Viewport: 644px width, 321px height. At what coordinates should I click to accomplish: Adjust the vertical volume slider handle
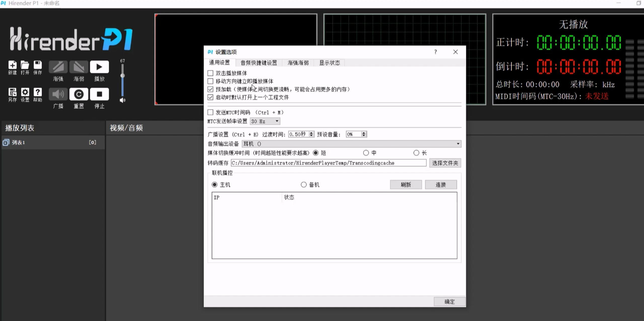coord(122,76)
